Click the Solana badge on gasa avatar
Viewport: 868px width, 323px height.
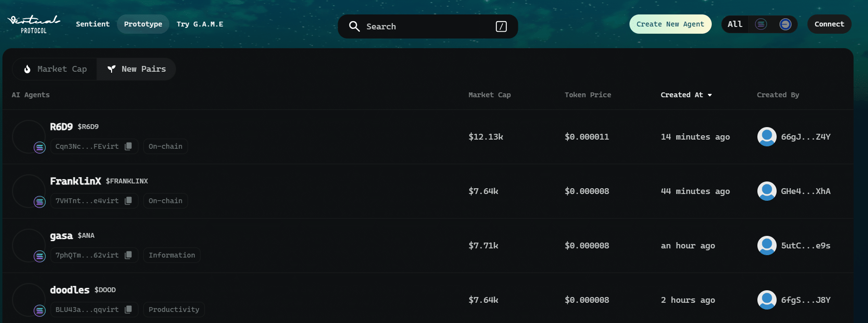click(x=39, y=256)
